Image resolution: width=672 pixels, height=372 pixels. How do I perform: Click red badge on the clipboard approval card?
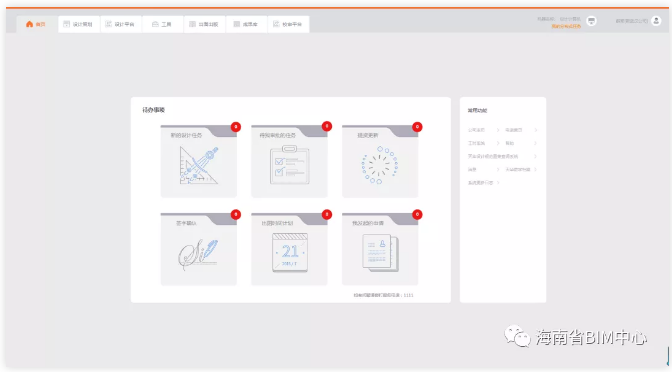coord(327,126)
